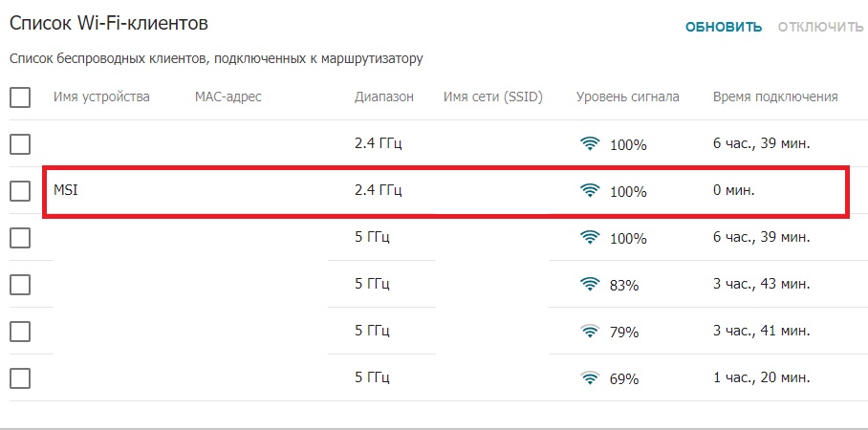Check the MSI device checkbox
Viewport: 868px width, 430px height.
point(20,191)
